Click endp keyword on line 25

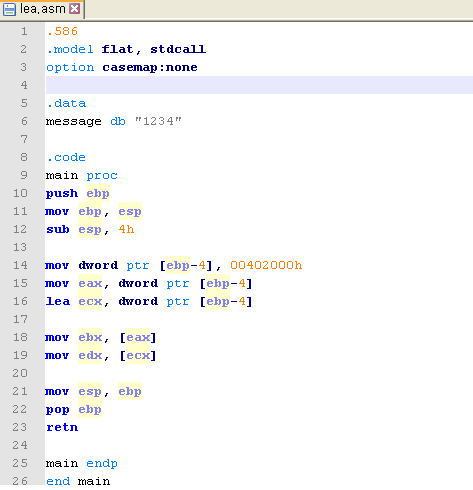click(x=102, y=464)
